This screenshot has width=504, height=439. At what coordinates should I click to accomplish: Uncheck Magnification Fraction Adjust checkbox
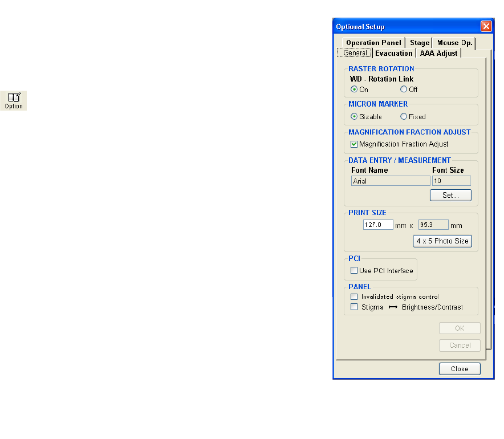coord(354,144)
